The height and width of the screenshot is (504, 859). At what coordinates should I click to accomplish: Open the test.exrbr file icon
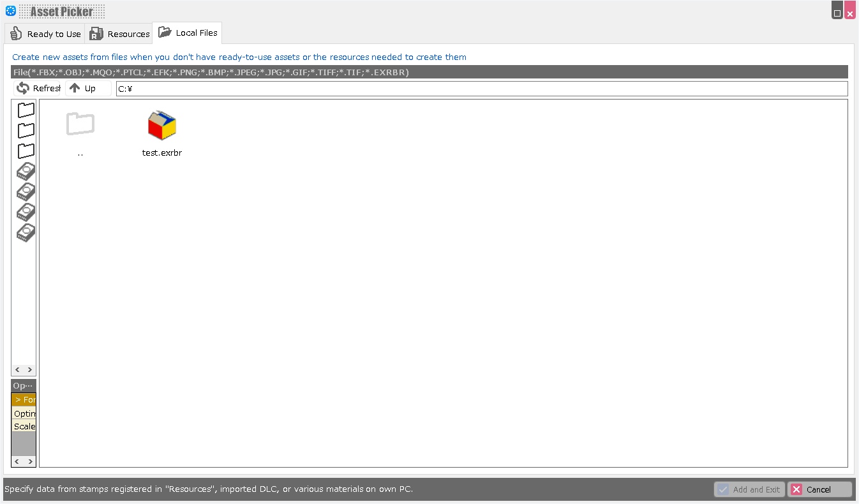coord(161,126)
